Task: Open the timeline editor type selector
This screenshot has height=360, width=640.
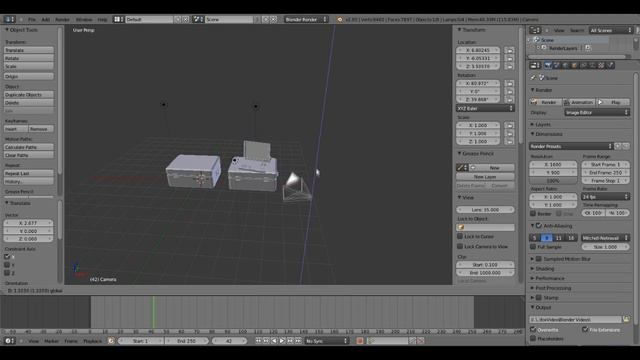Action: pos(10,341)
